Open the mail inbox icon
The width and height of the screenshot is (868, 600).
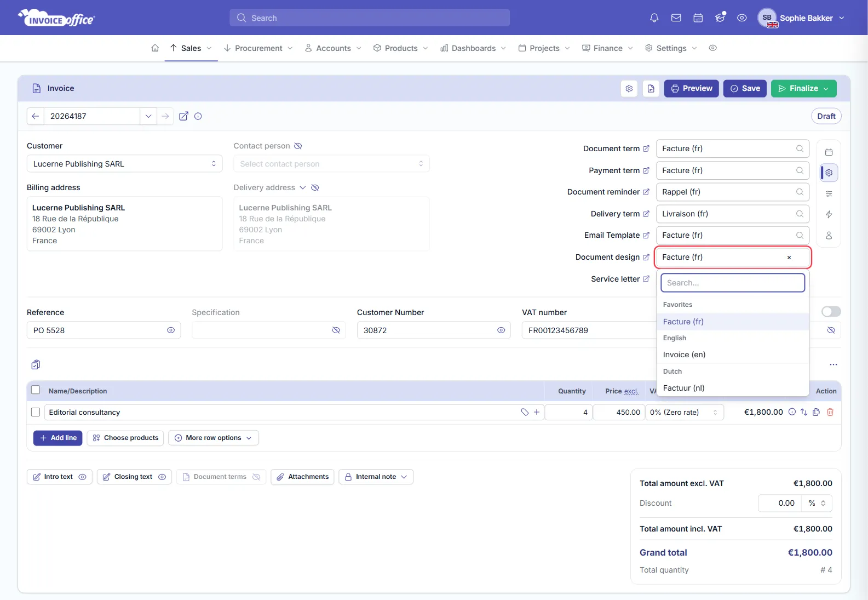coord(676,18)
